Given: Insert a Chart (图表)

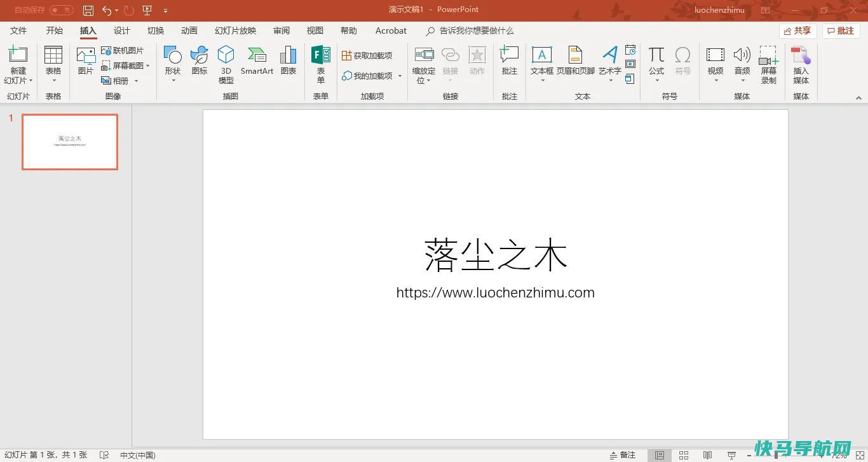Looking at the screenshot, I should pos(288,62).
